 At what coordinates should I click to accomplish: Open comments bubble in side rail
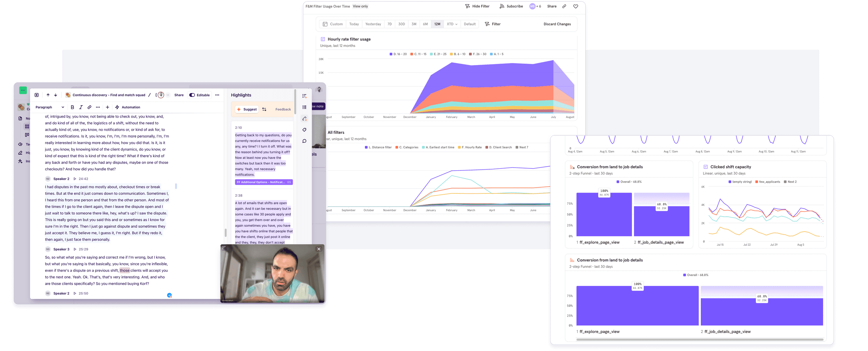[x=304, y=141]
